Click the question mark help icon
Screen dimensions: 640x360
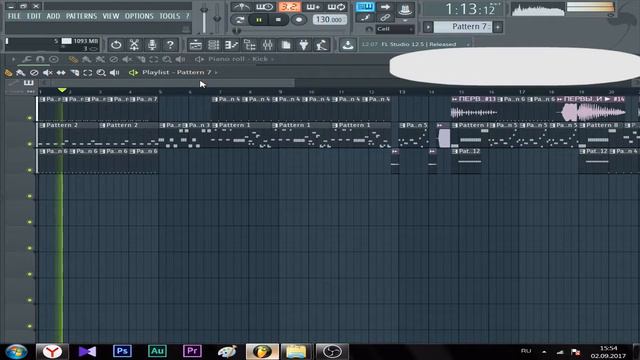click(x=170, y=45)
